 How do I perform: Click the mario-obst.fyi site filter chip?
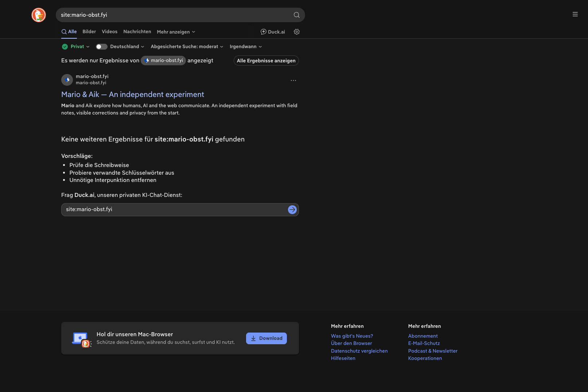click(x=163, y=61)
